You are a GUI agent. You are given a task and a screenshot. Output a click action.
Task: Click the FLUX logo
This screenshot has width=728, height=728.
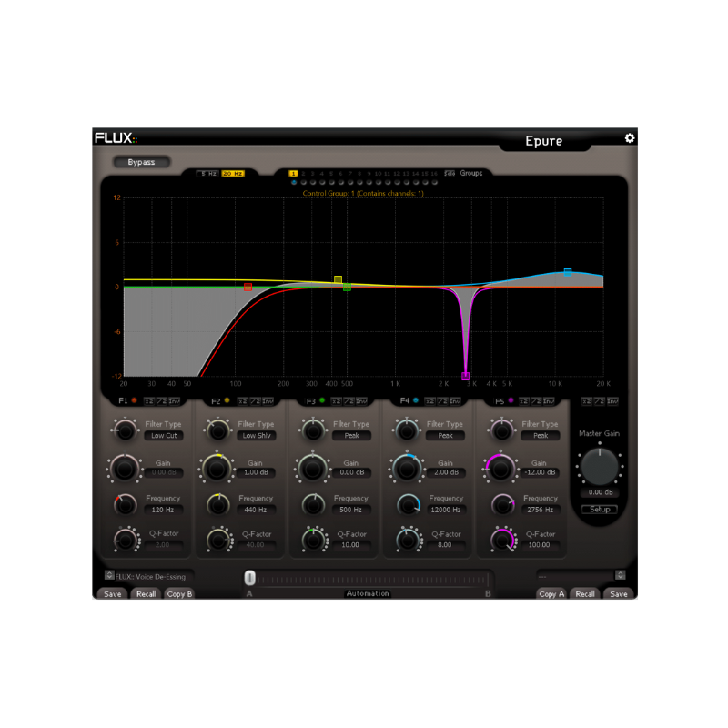coord(116,138)
